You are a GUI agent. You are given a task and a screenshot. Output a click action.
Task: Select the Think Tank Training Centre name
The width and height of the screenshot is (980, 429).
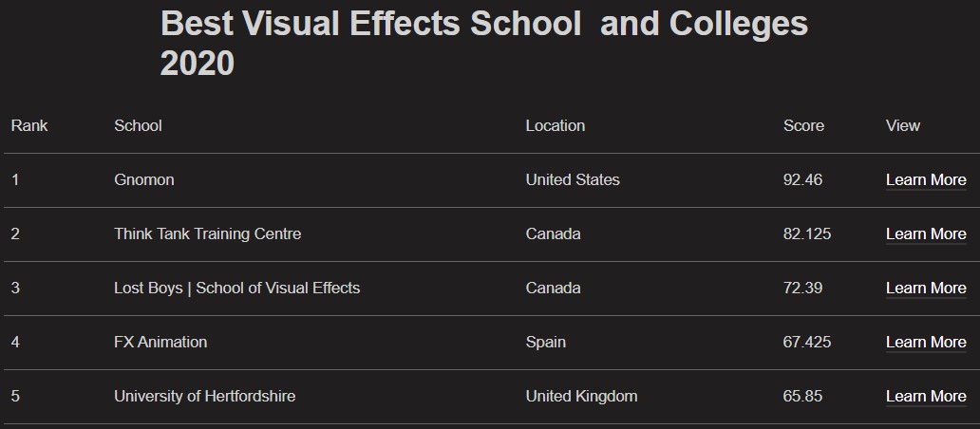click(x=208, y=234)
